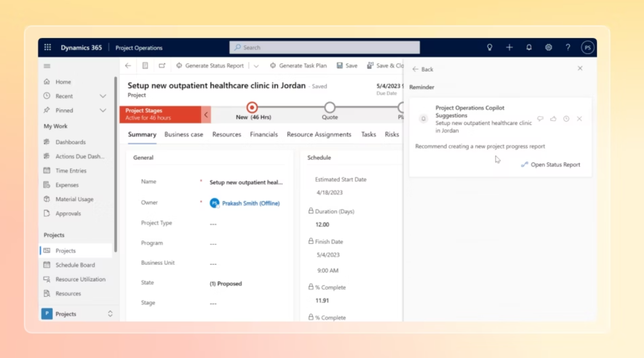Viewport: 644px width, 358px height.
Task: Click the Dynamics 365 title
Action: (x=81, y=48)
